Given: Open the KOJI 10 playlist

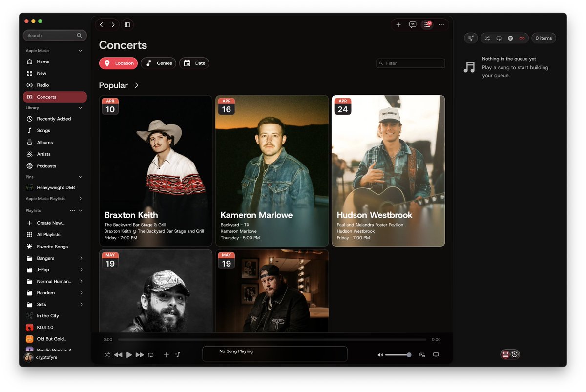Looking at the screenshot, I should click(x=55, y=328).
